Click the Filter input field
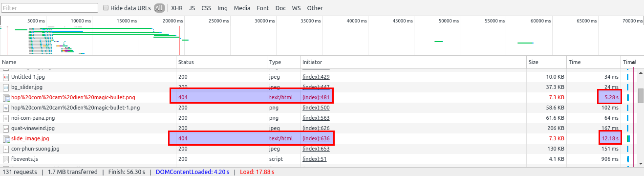This screenshot has width=644, height=176. click(49, 8)
